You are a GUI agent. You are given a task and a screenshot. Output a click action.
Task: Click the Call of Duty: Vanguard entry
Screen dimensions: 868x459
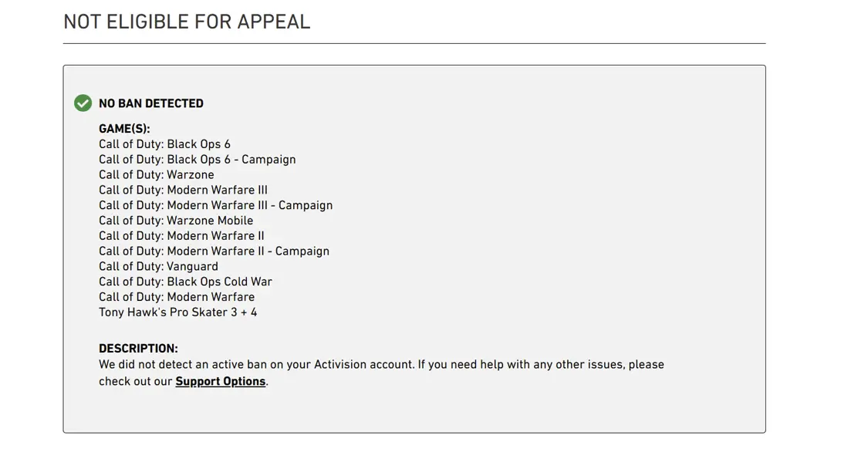(158, 267)
